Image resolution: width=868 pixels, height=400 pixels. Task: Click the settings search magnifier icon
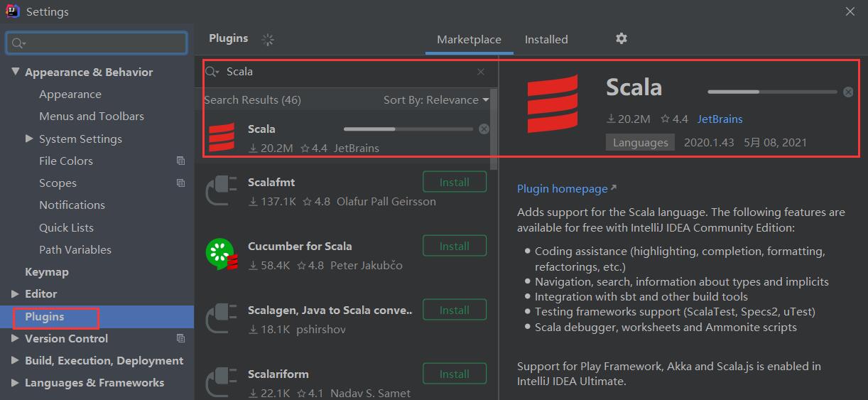tap(19, 43)
